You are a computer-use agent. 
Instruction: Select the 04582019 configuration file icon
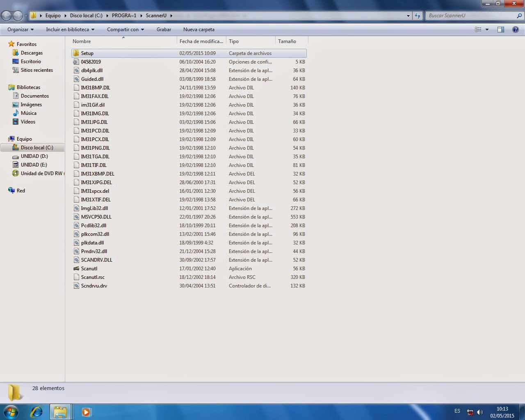point(76,62)
